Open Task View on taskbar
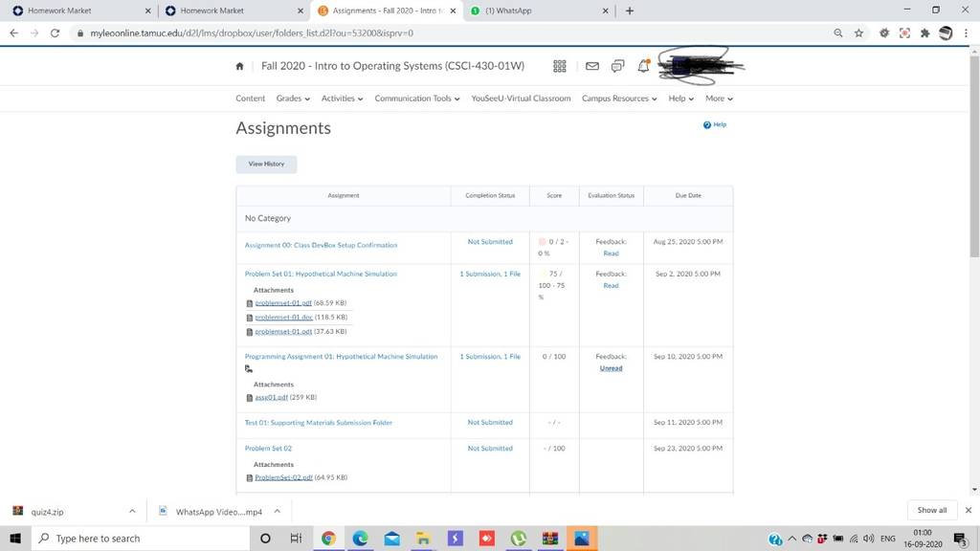Viewport: 980px width, 551px height. pos(297,538)
